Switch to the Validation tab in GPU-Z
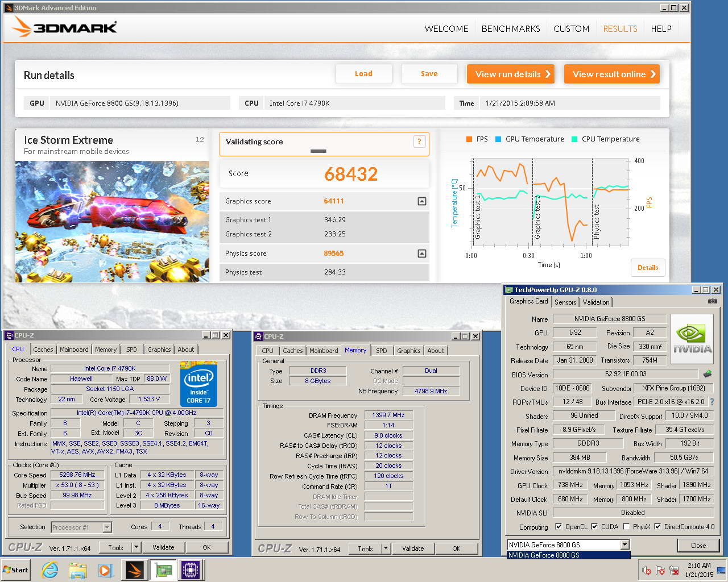 coord(596,302)
